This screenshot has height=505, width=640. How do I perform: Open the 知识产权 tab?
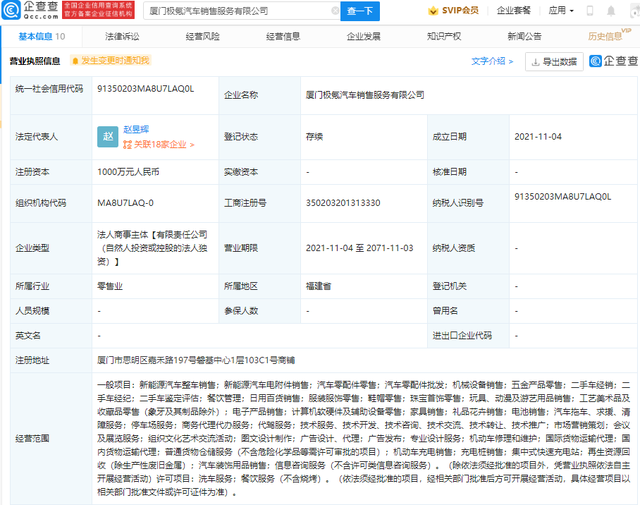442,36
